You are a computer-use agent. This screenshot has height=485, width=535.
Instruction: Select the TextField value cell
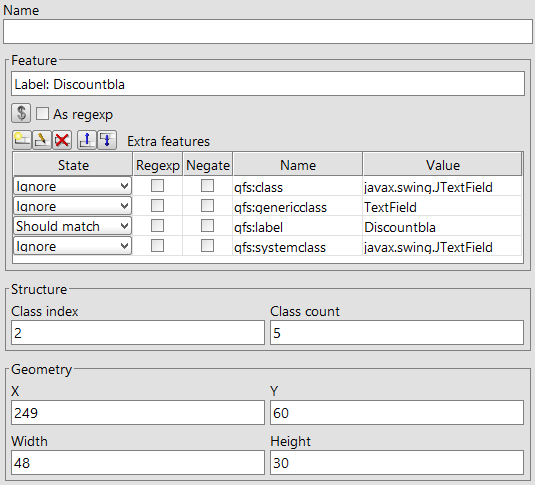pos(442,206)
